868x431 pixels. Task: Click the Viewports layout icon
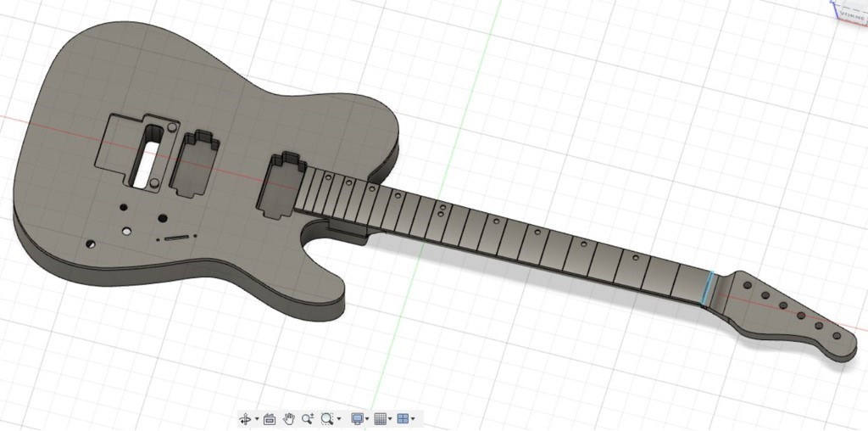[x=403, y=419]
